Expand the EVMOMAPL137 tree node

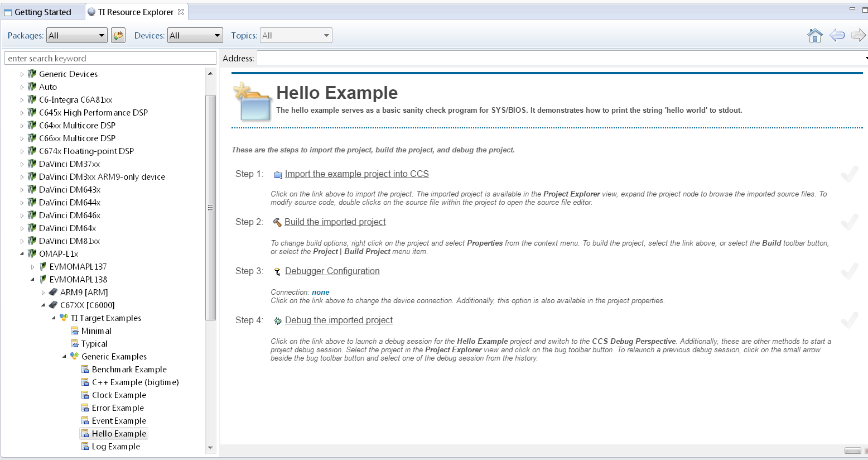(32, 267)
